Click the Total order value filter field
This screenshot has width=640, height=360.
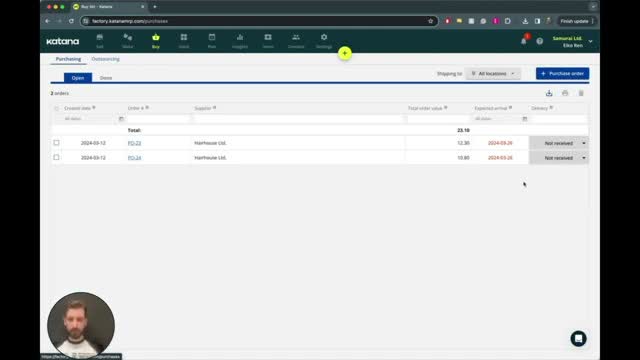(x=438, y=119)
